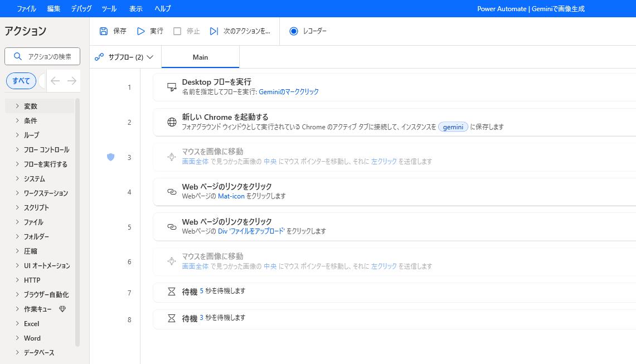Click the Save (保存) icon

103,31
